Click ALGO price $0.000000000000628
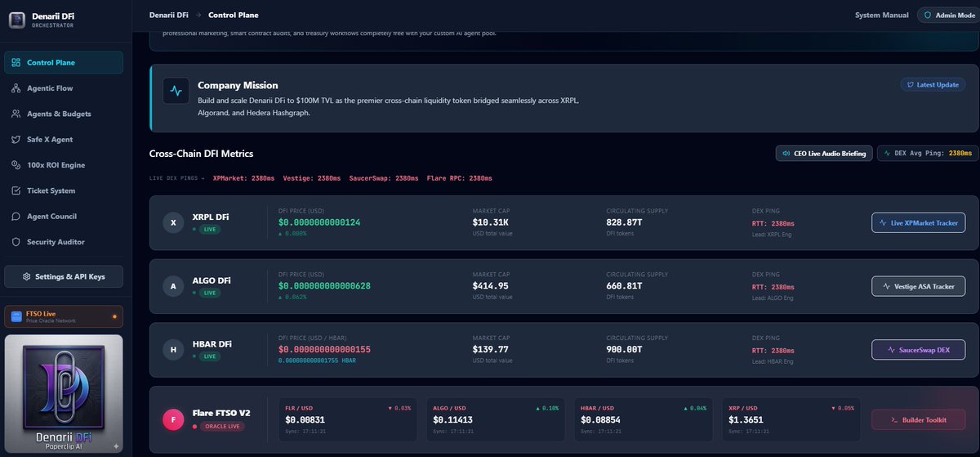The height and width of the screenshot is (457, 980). (325, 285)
